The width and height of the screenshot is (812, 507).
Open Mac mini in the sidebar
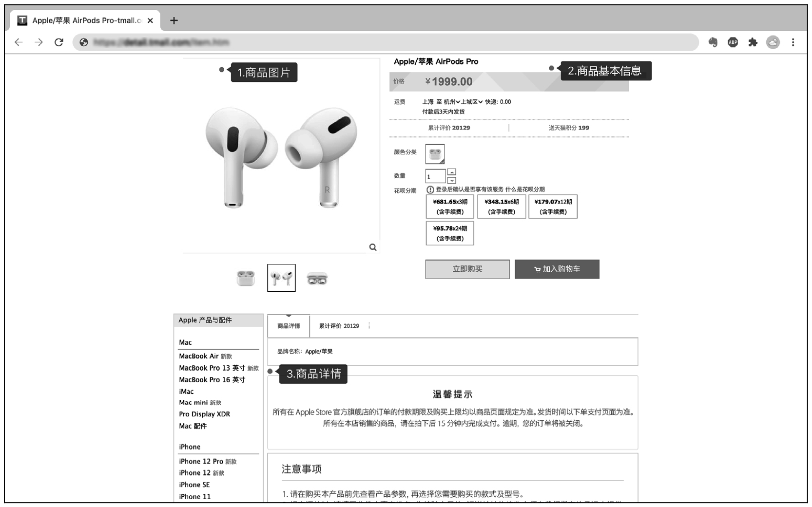tap(200, 402)
